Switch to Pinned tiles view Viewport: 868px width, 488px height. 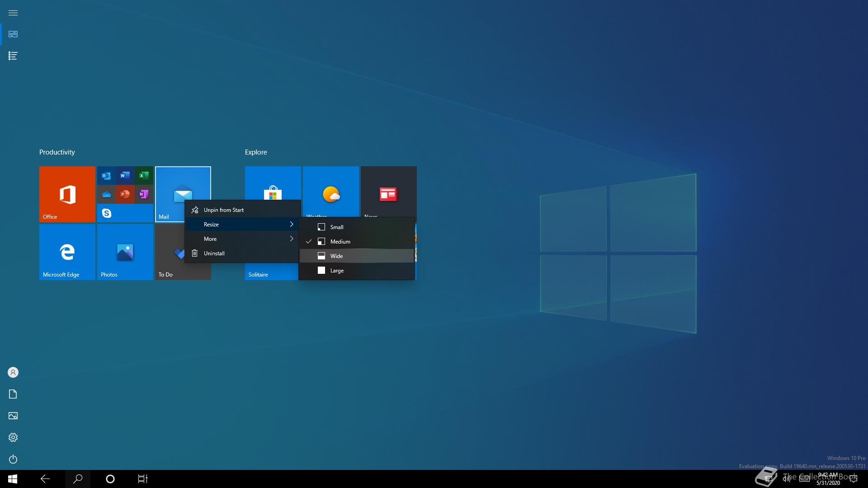(x=13, y=34)
